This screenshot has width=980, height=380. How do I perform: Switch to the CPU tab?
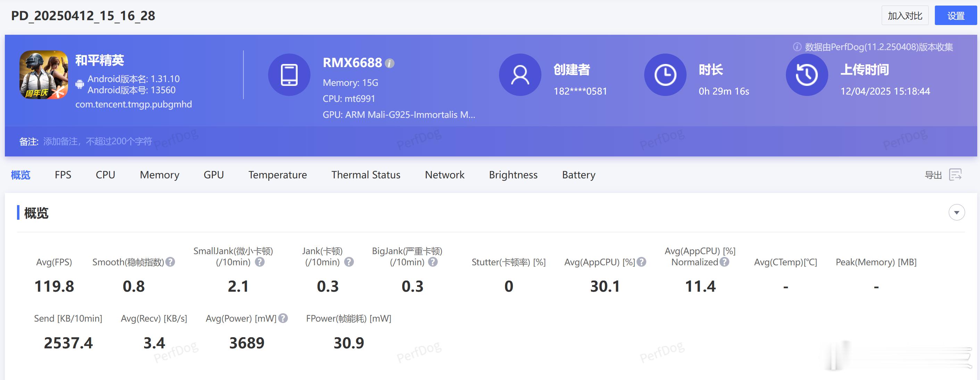(x=105, y=175)
